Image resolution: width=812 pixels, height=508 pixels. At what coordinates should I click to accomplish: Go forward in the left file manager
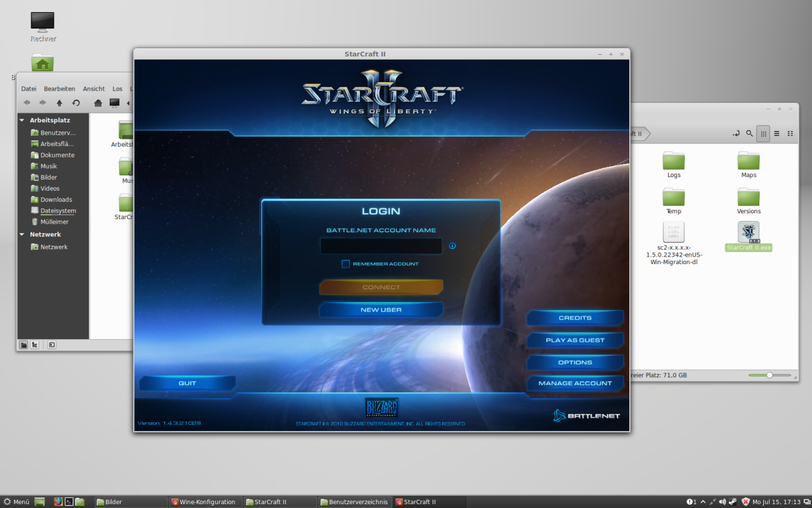coord(43,103)
